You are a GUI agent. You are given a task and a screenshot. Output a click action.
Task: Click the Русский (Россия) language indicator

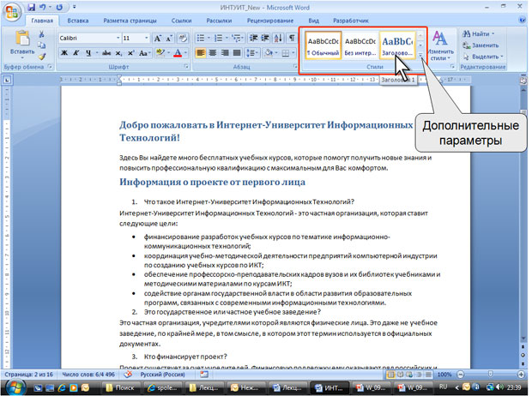pos(162,375)
